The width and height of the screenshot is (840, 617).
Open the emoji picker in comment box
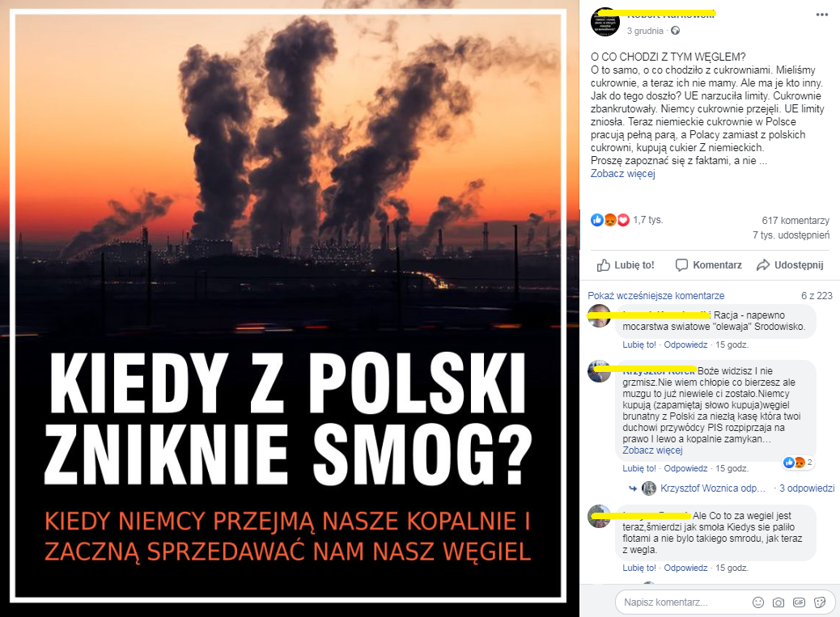[758, 602]
